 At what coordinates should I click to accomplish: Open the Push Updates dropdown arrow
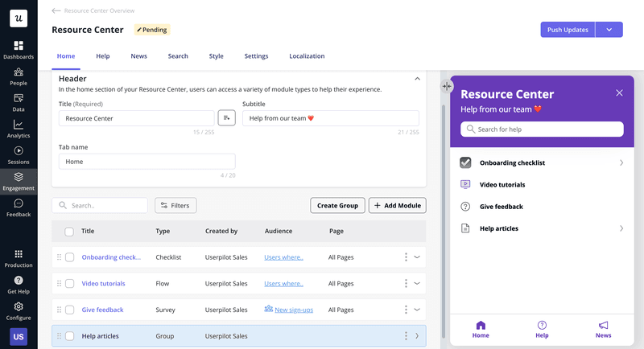609,30
